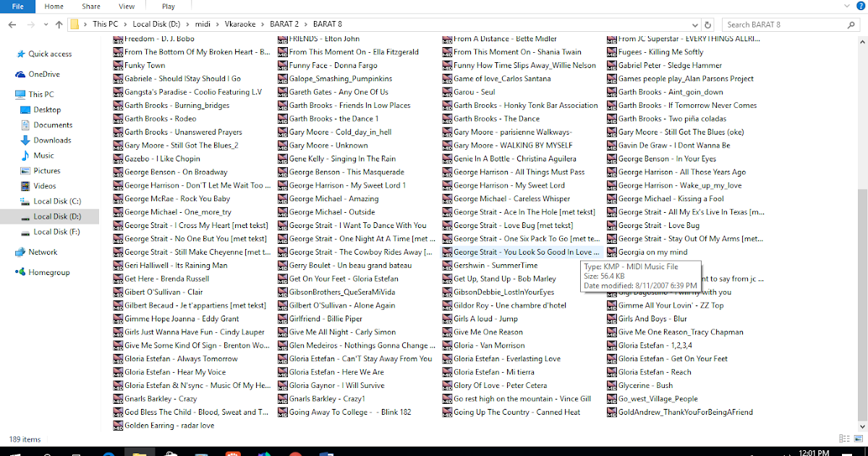Open the View ribbon tab

click(127, 7)
